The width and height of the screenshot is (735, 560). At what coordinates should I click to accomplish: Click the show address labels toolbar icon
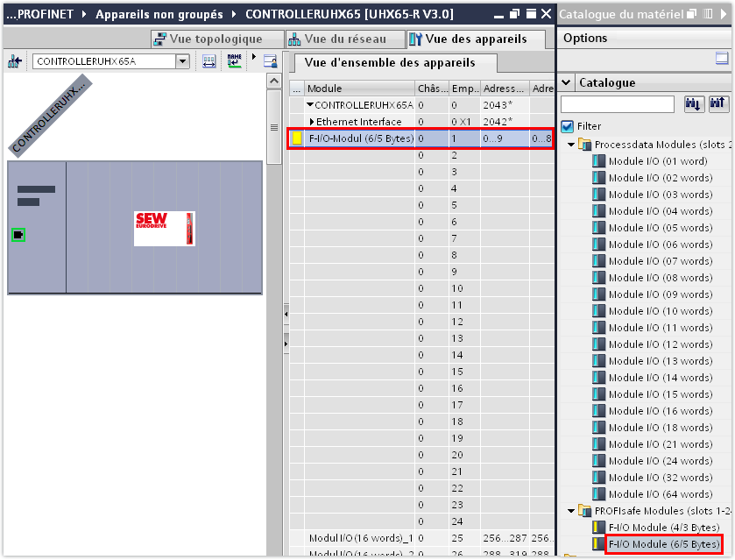(209, 61)
